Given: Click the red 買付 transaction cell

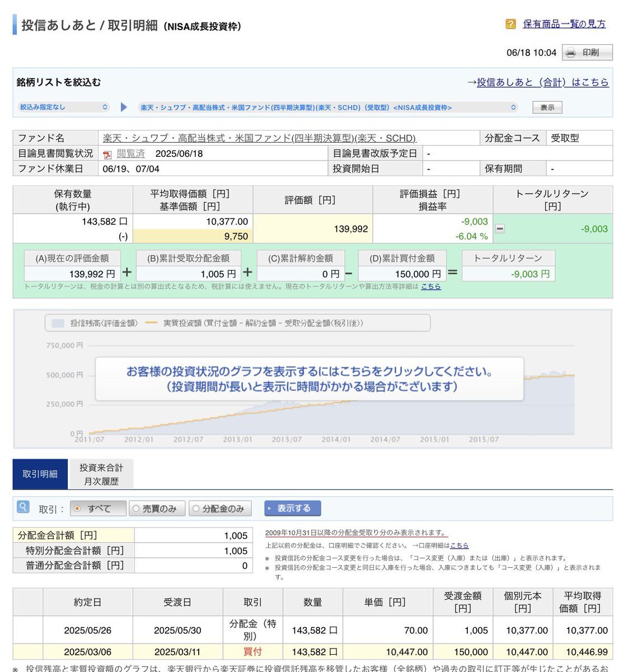Looking at the screenshot, I should [x=253, y=652].
